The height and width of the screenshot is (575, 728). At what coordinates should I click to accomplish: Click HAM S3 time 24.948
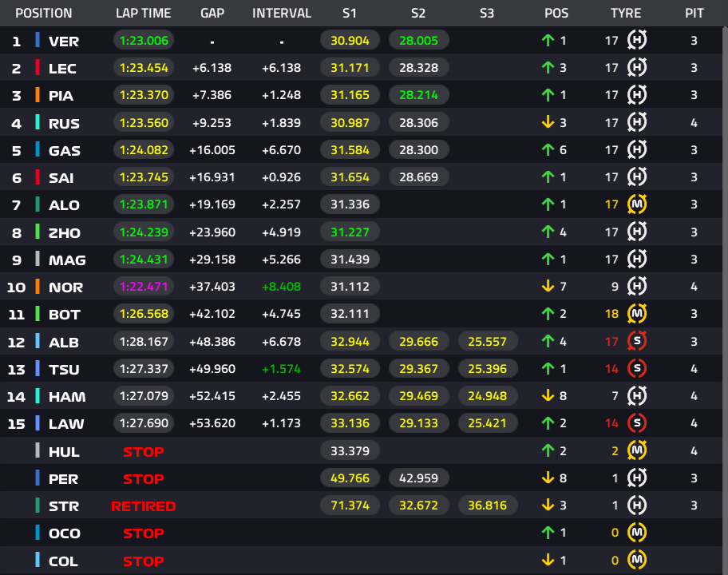[x=487, y=396]
